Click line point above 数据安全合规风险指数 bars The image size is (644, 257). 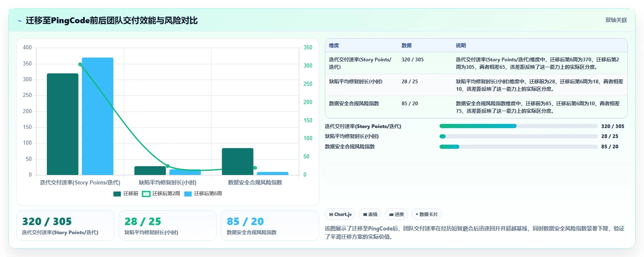click(255, 168)
